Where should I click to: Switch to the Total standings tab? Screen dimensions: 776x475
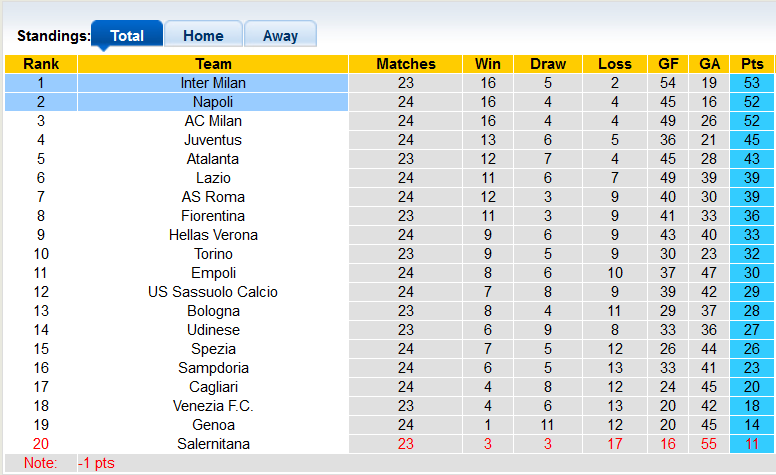tap(127, 35)
